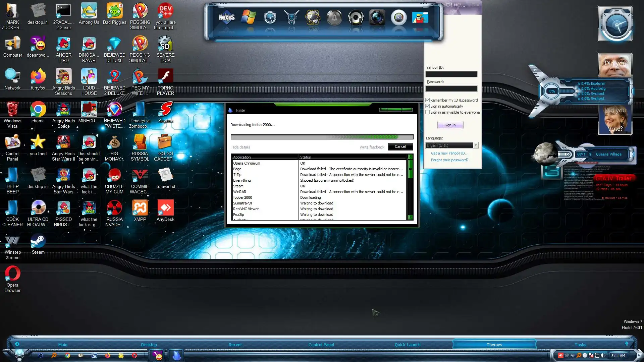Image resolution: width=644 pixels, height=362 pixels.
Task: Disable Sign in automatically checkbox
Action: point(428,106)
